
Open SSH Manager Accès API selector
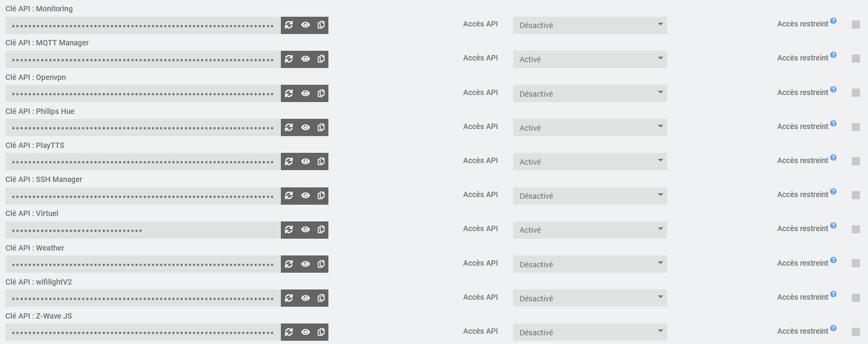click(x=589, y=195)
